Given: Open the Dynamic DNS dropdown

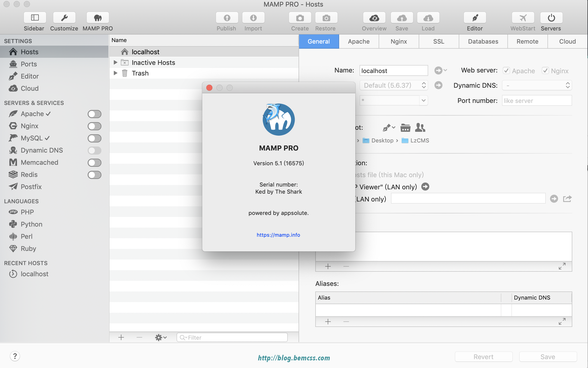Looking at the screenshot, I should (537, 85).
